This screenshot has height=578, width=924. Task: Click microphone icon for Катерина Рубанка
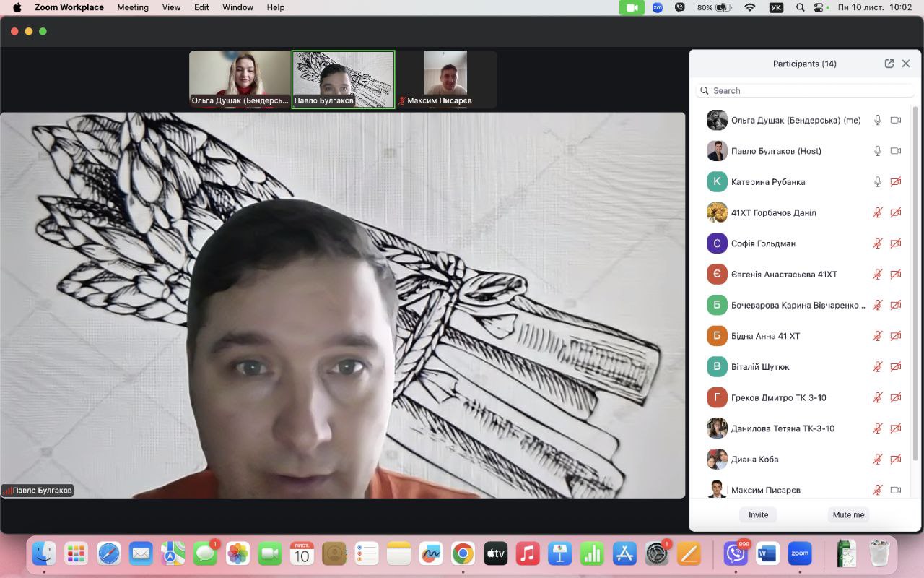pos(878,182)
